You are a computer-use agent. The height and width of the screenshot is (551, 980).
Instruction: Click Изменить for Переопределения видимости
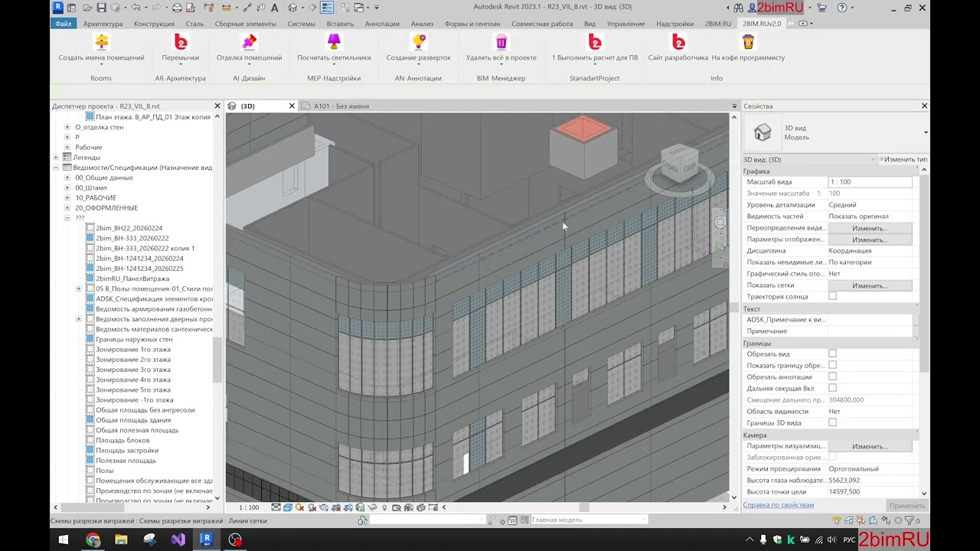click(870, 228)
